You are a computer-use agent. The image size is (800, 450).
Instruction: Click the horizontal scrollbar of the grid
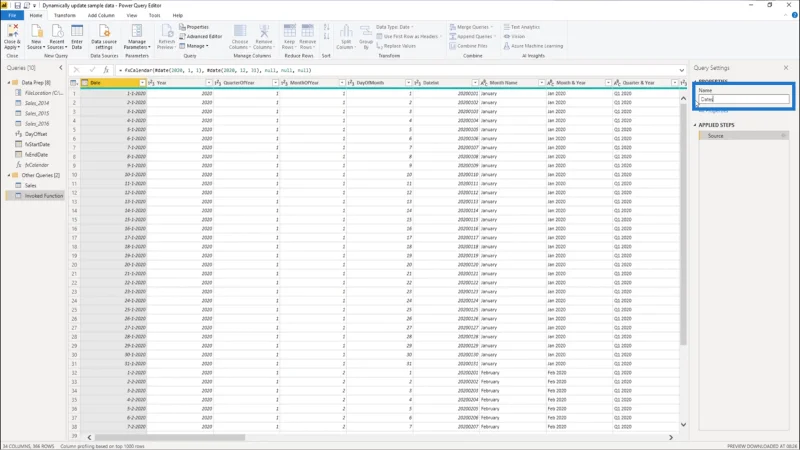(x=170, y=437)
